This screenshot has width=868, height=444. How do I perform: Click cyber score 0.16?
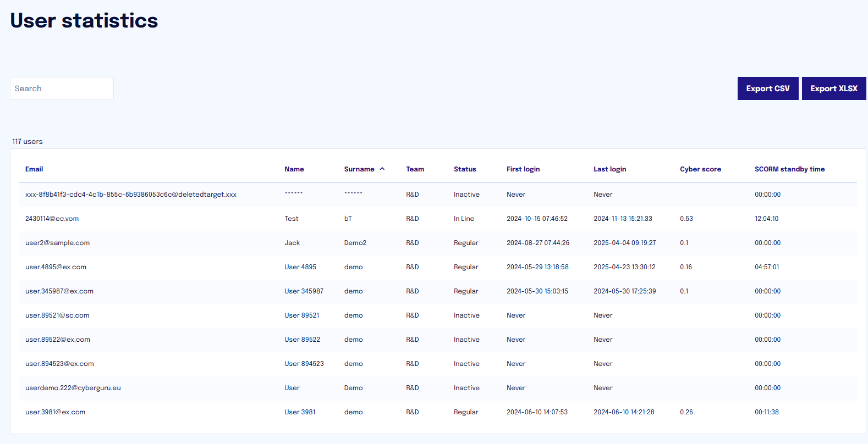point(686,267)
